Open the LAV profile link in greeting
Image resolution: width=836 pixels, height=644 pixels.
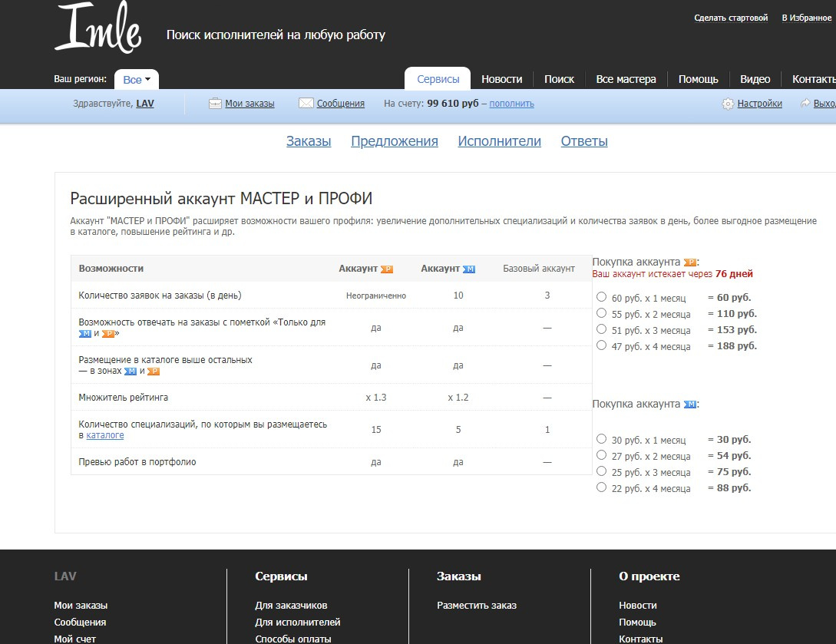tap(145, 104)
